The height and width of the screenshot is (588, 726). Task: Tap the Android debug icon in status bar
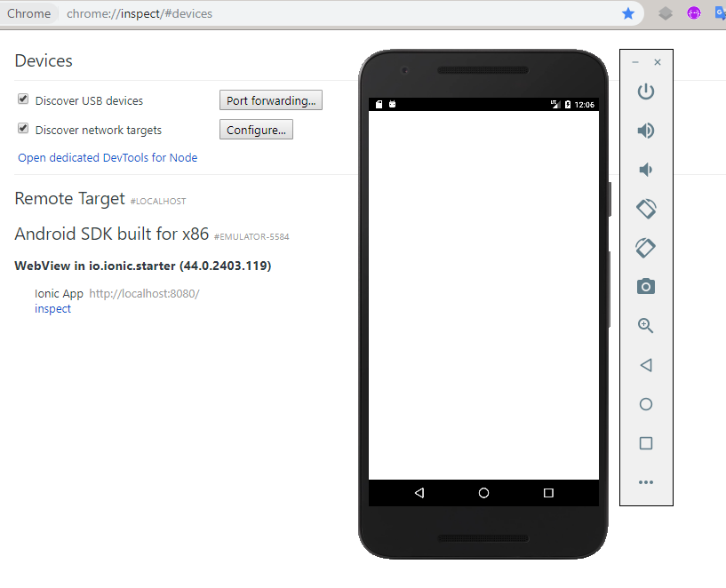click(x=392, y=104)
